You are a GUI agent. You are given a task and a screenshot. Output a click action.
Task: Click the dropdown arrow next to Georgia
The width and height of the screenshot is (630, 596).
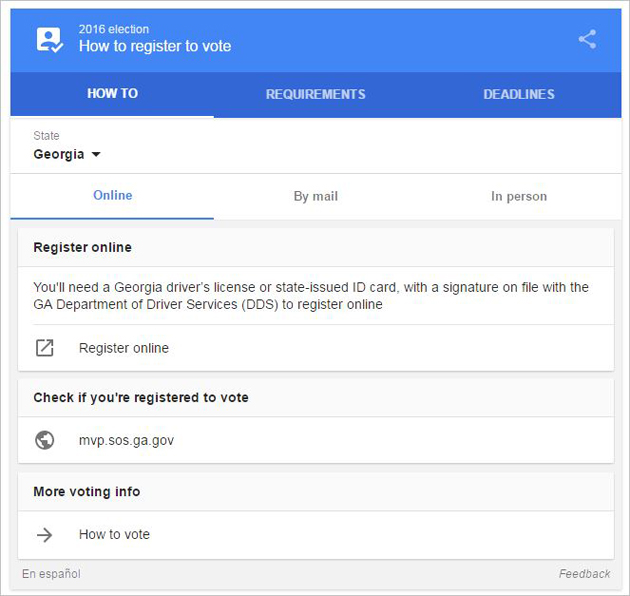[x=96, y=155]
